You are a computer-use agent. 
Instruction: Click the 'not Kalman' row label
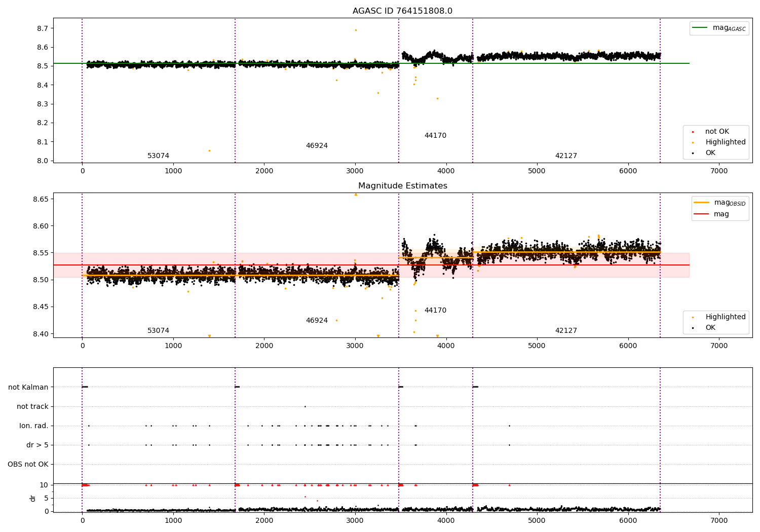[28, 388]
